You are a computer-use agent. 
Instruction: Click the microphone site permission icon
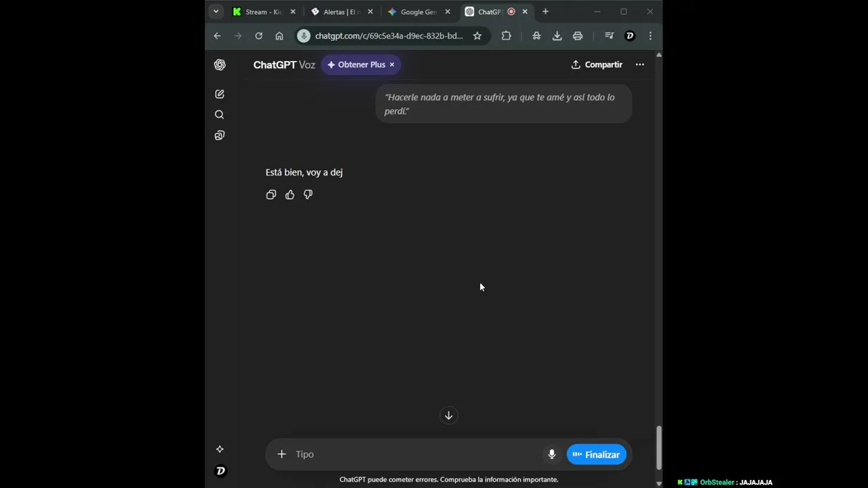pyautogui.click(x=304, y=36)
